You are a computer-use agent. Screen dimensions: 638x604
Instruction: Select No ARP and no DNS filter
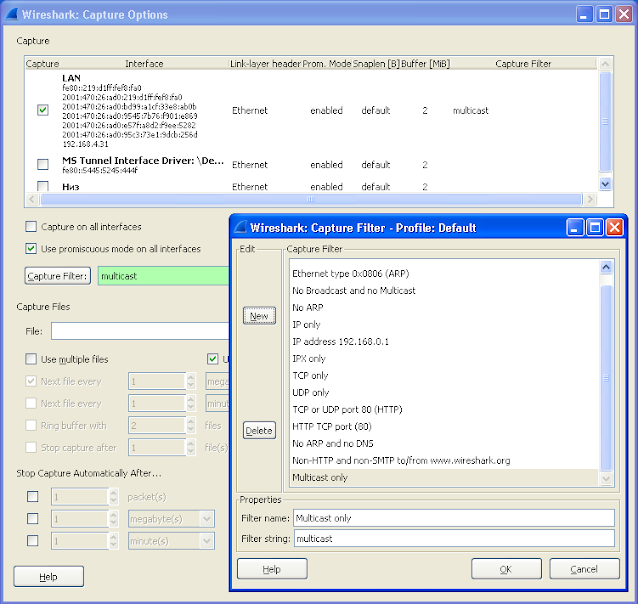[445, 444]
